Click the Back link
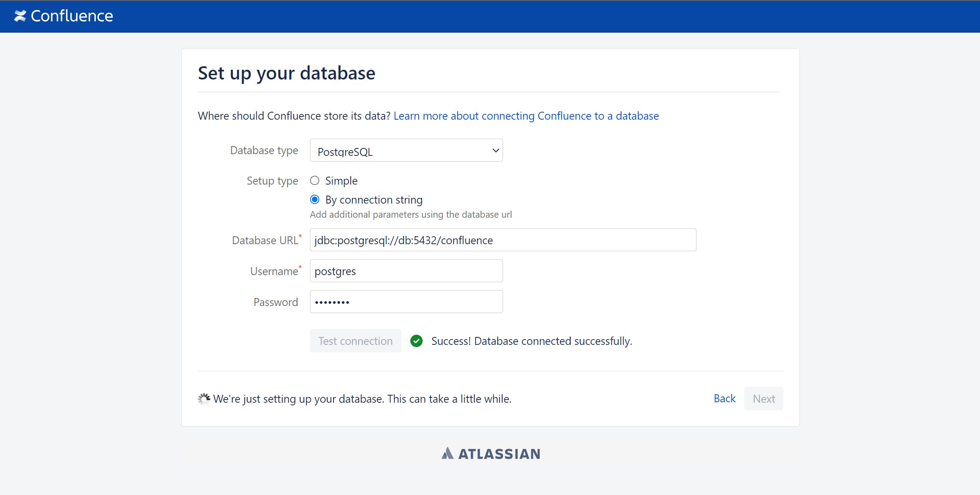The width and height of the screenshot is (980, 495). [x=724, y=398]
